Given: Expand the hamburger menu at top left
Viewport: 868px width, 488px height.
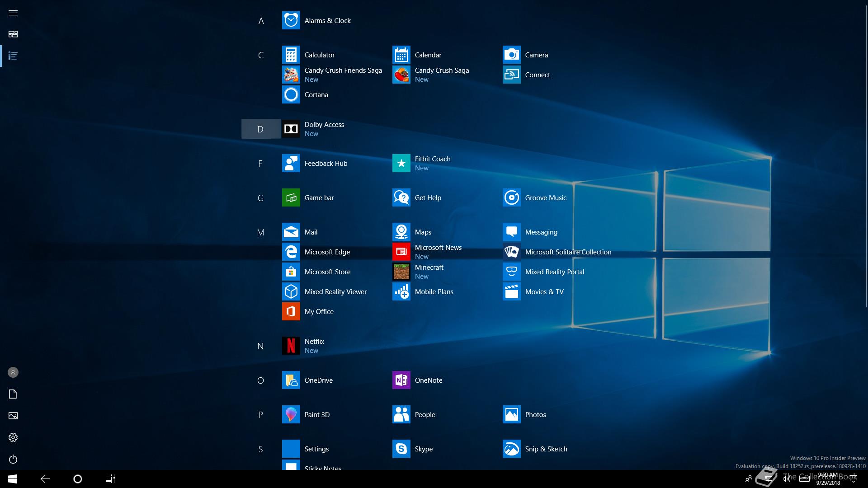Looking at the screenshot, I should click(x=13, y=13).
